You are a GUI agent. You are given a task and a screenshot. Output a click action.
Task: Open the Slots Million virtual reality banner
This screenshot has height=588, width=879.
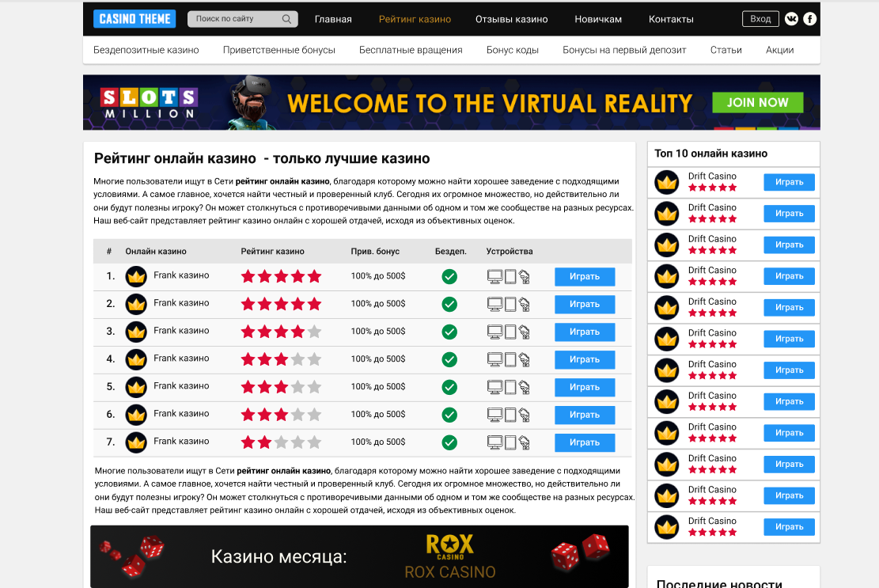[x=451, y=103]
